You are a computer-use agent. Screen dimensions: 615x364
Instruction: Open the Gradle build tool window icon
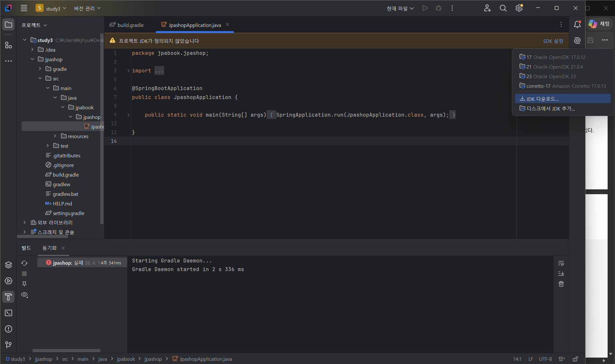[8, 297]
